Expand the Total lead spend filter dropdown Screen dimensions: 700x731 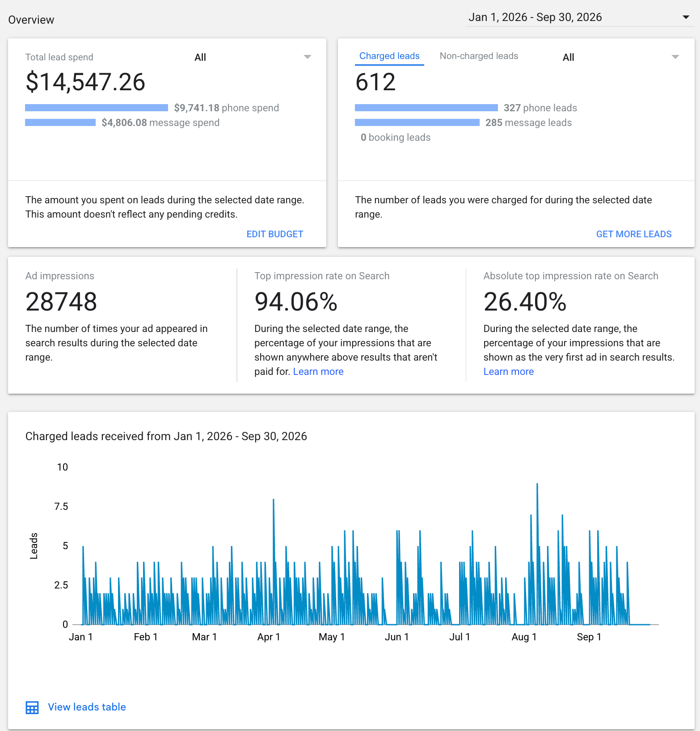[253, 57]
